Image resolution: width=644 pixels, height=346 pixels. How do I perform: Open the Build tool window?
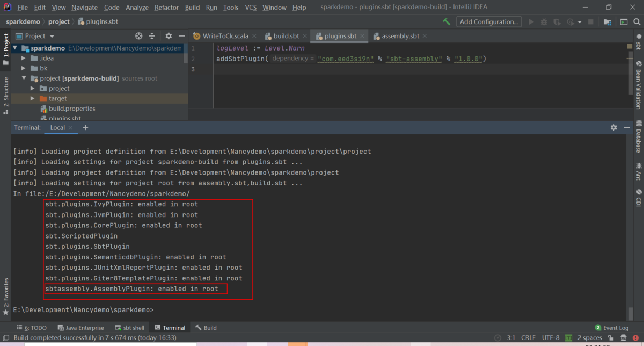(x=206, y=328)
